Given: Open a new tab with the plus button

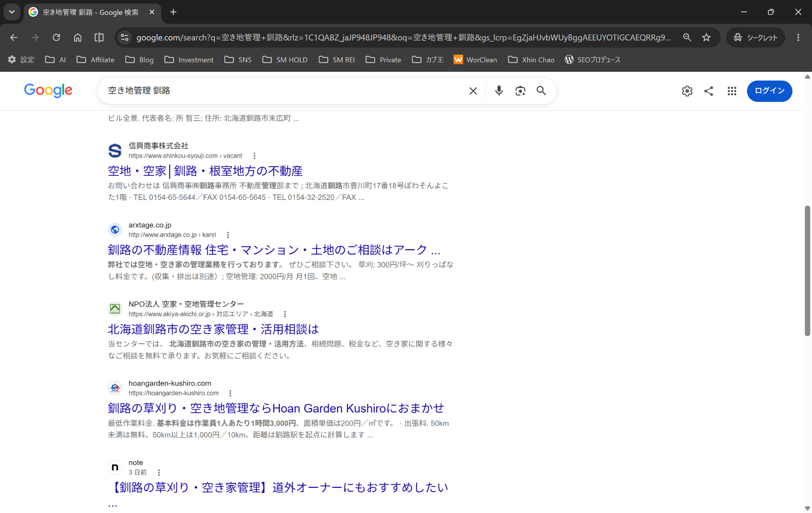Looking at the screenshot, I should click(173, 12).
